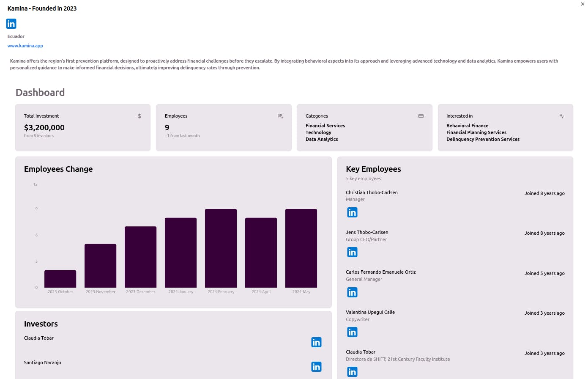
Task: Click the 'Ecuador' country label
Action: coord(16,36)
